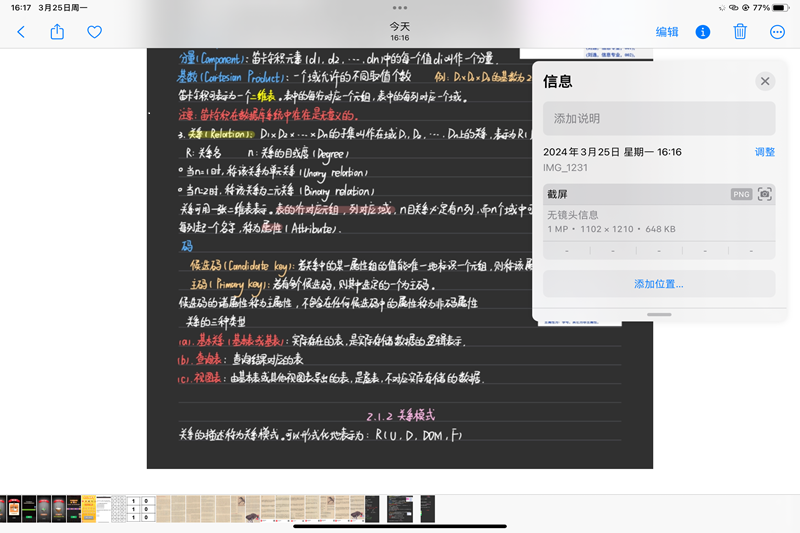Toggle the info panel via the (i) icon
The height and width of the screenshot is (533, 800).
click(x=703, y=32)
